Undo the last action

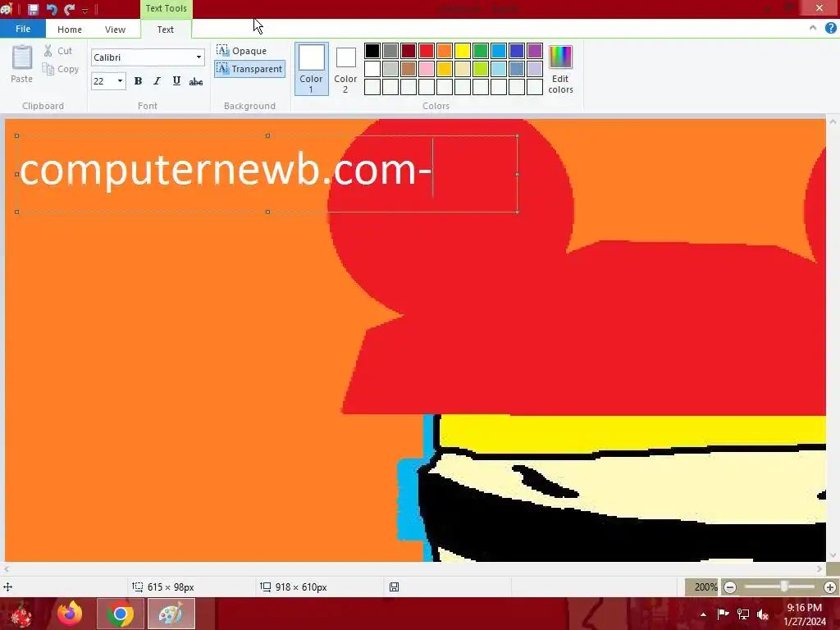click(52, 9)
